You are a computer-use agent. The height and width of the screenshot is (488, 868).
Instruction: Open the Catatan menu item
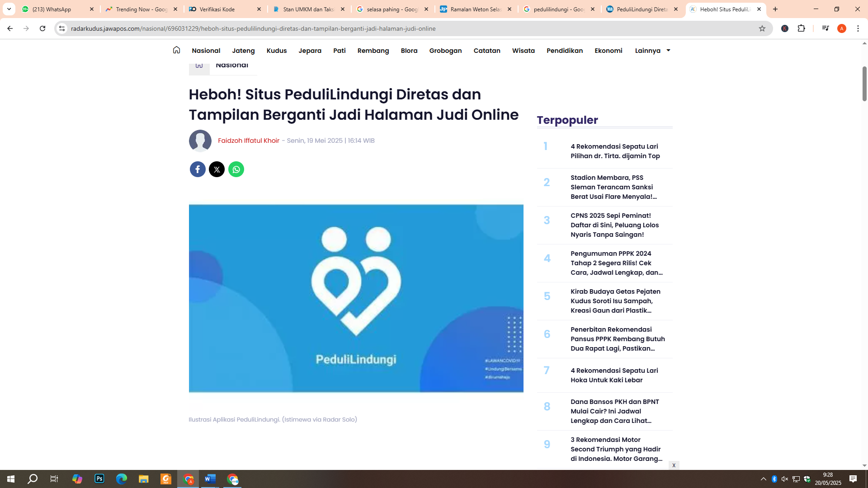(x=487, y=51)
